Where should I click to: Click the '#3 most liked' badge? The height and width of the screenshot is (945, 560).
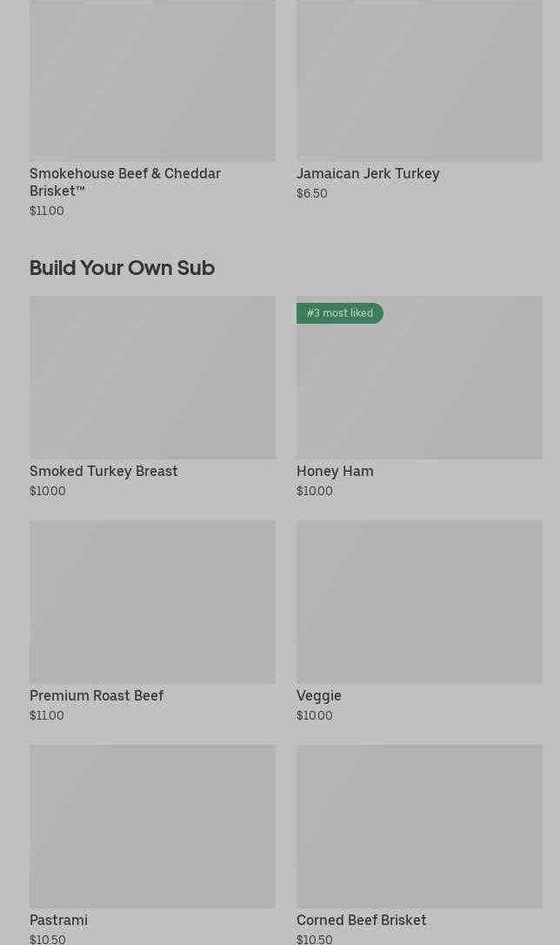pos(340,313)
